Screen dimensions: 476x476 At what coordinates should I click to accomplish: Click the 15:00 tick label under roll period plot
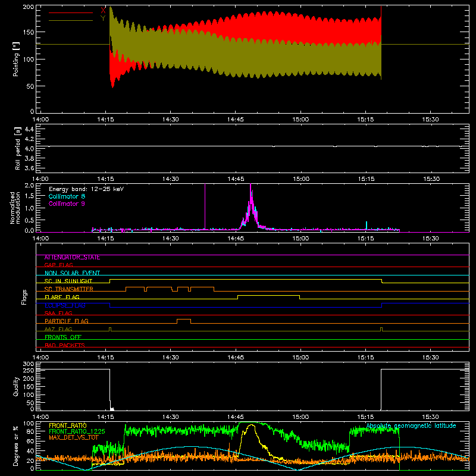301,179
